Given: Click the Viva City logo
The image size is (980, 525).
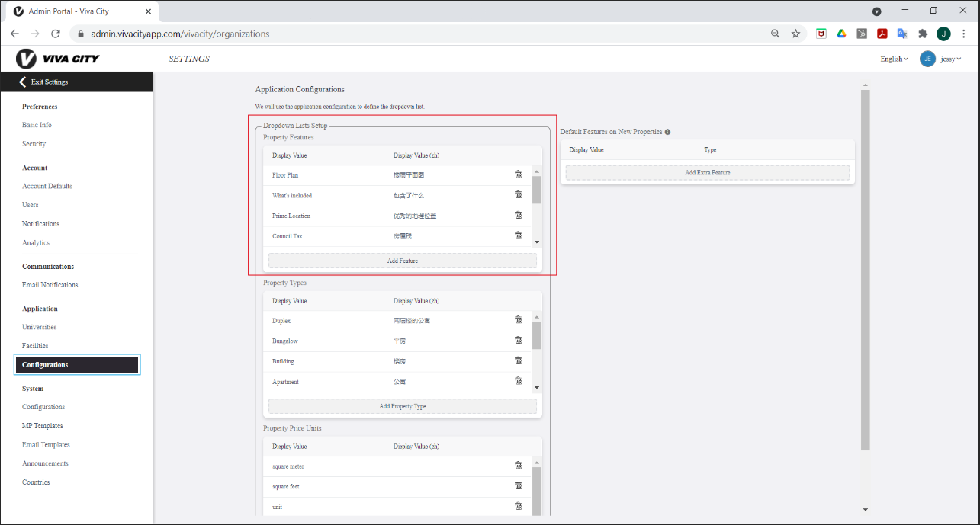Looking at the screenshot, I should 58,59.
